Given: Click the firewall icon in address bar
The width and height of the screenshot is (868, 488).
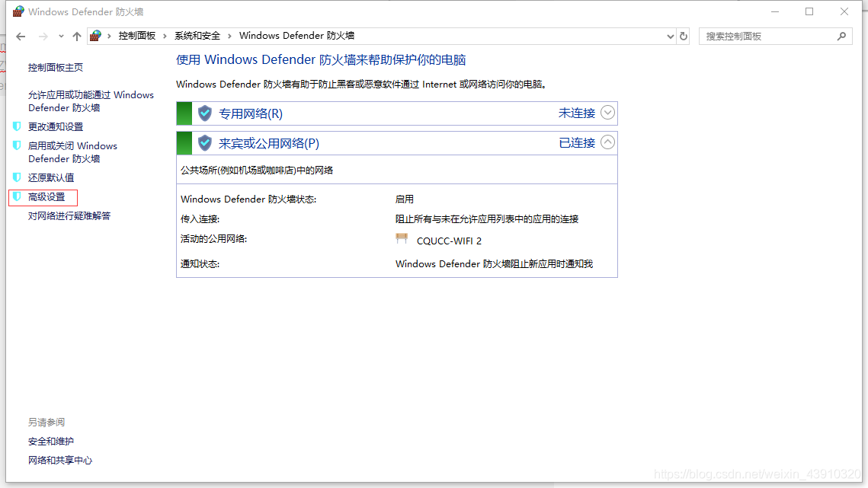Looking at the screenshot, I should click(95, 36).
